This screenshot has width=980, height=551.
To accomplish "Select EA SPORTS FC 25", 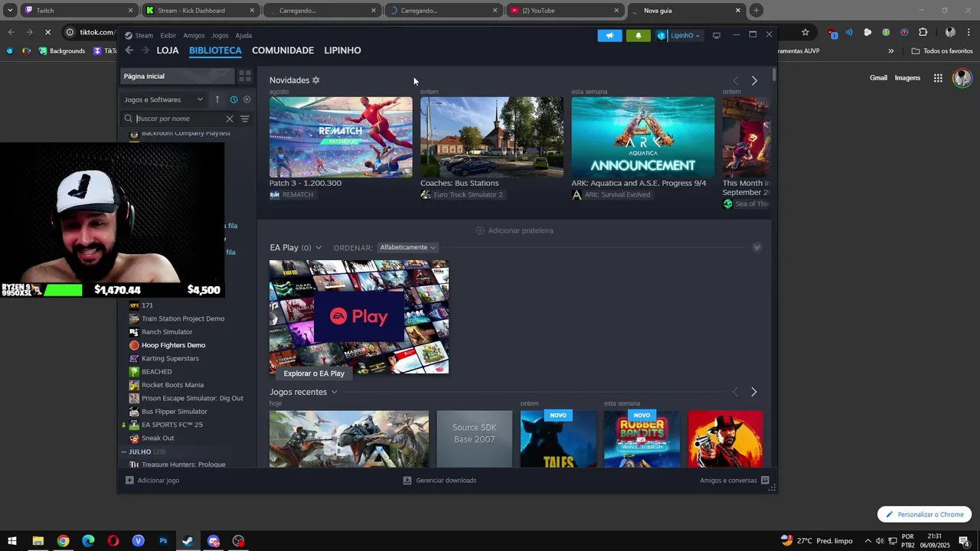I will [172, 425].
